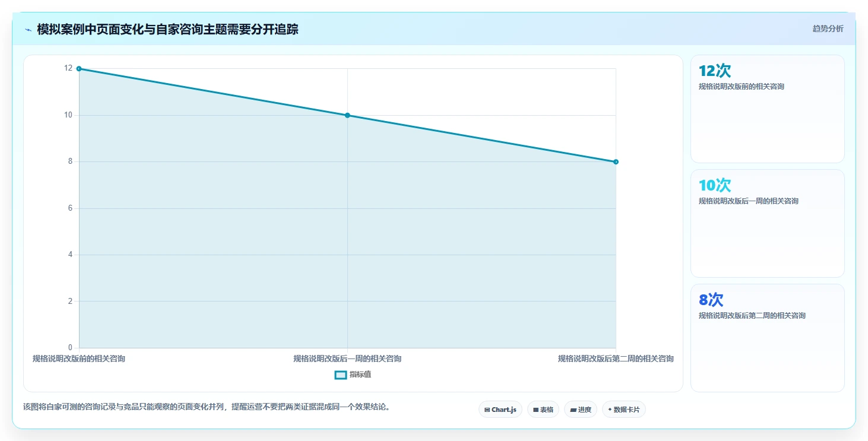Click the Chart.js tag
The image size is (868, 441).
tap(500, 410)
